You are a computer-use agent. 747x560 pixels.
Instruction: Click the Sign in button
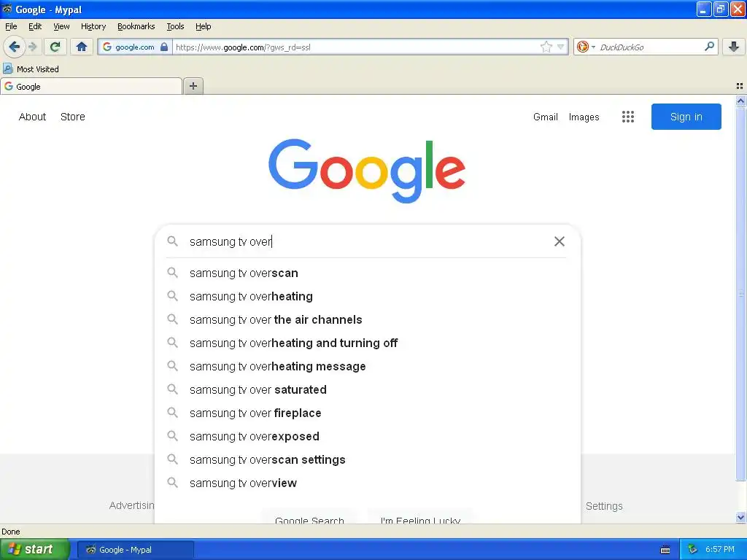point(686,117)
